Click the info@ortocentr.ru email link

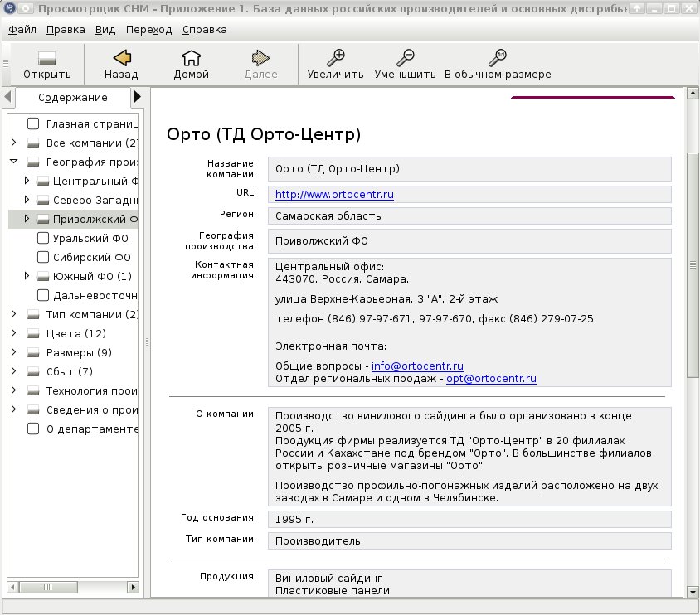tap(417, 366)
